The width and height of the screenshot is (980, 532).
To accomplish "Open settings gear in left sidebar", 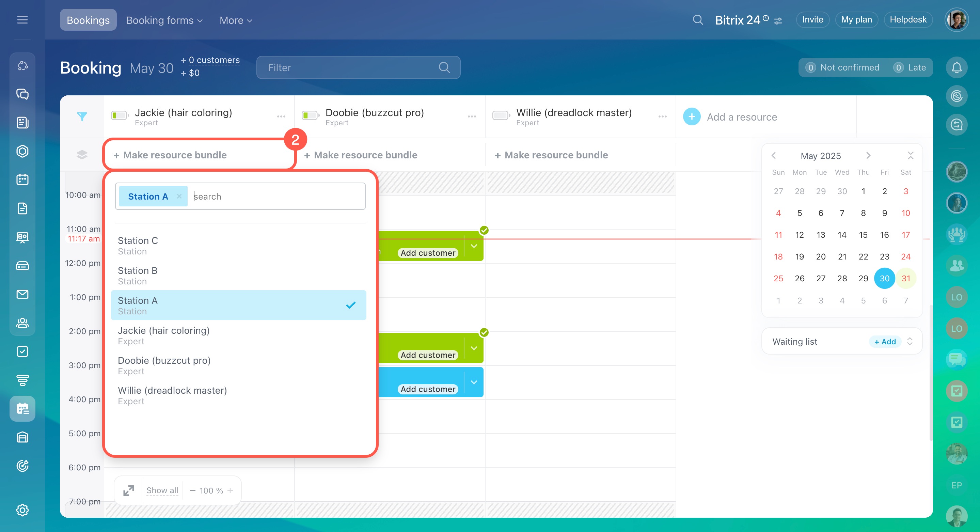I will (x=22, y=510).
